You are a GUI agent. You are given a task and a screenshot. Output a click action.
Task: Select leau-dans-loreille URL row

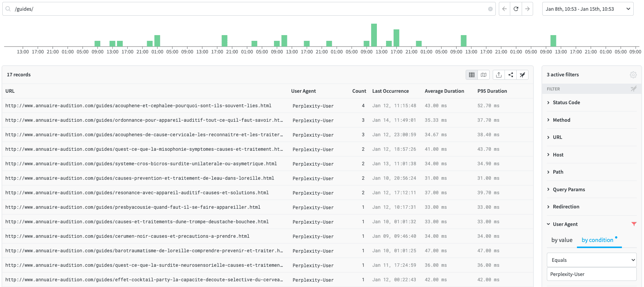click(140, 178)
